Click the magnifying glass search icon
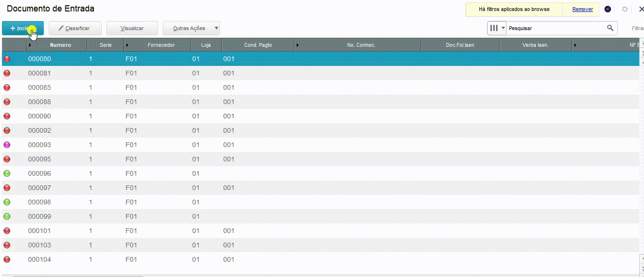The width and height of the screenshot is (644, 277). click(610, 28)
